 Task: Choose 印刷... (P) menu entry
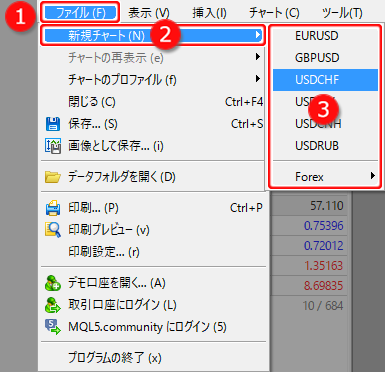(153, 208)
